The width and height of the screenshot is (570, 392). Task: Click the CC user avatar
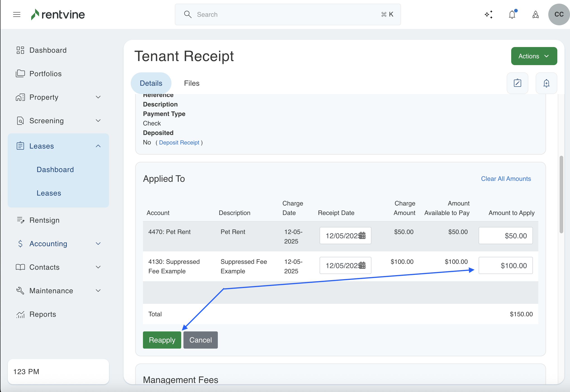pos(559,14)
